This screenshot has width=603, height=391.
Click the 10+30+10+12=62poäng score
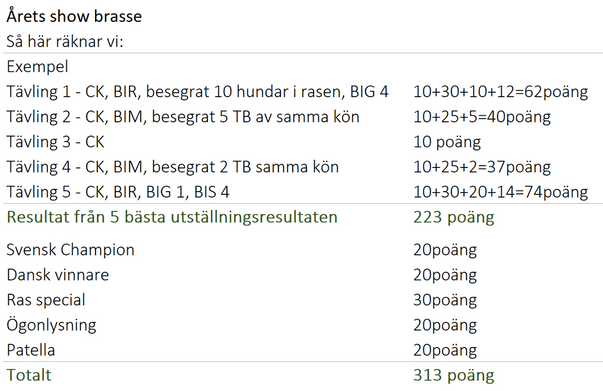click(x=500, y=92)
